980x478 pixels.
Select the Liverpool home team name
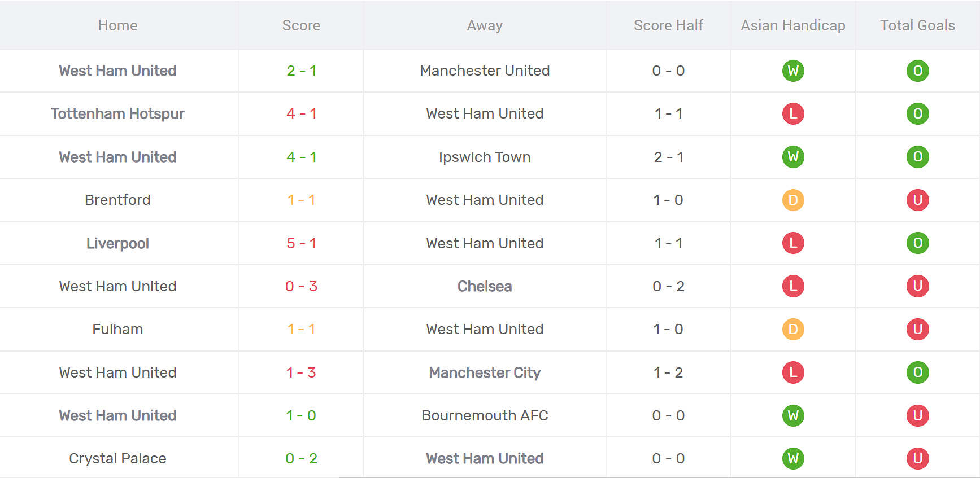click(117, 243)
